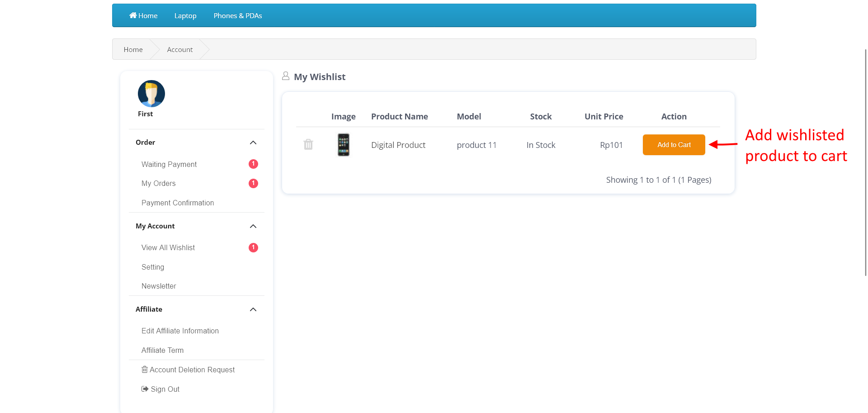Open the Affiliate Term page

(x=162, y=350)
